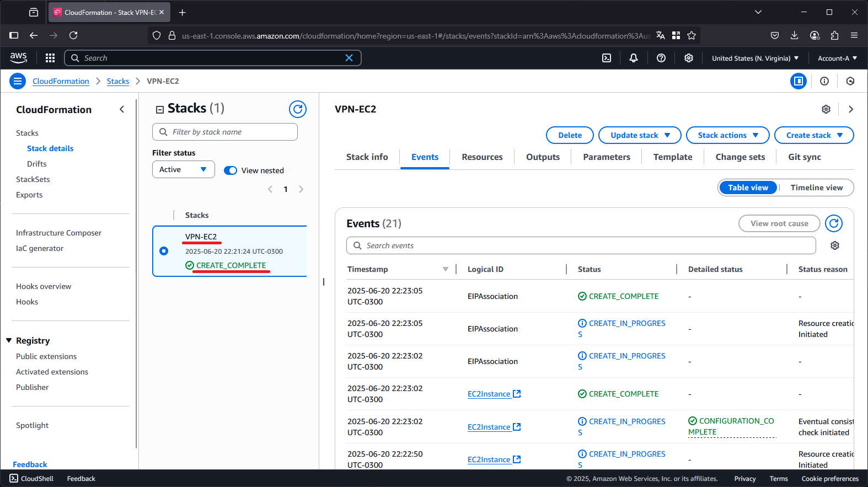The image size is (868, 487).
Task: Switch to Timeline view
Action: (x=817, y=188)
